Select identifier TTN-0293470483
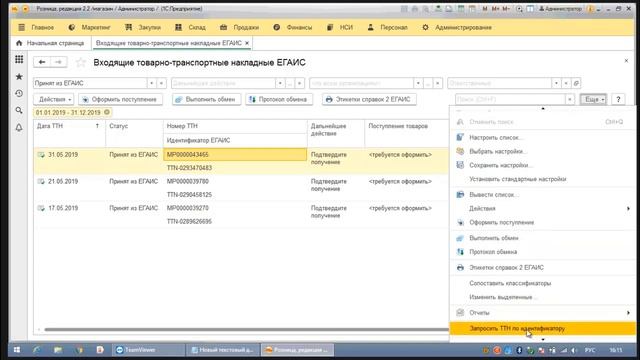This screenshot has height=360, width=640. pos(235,168)
